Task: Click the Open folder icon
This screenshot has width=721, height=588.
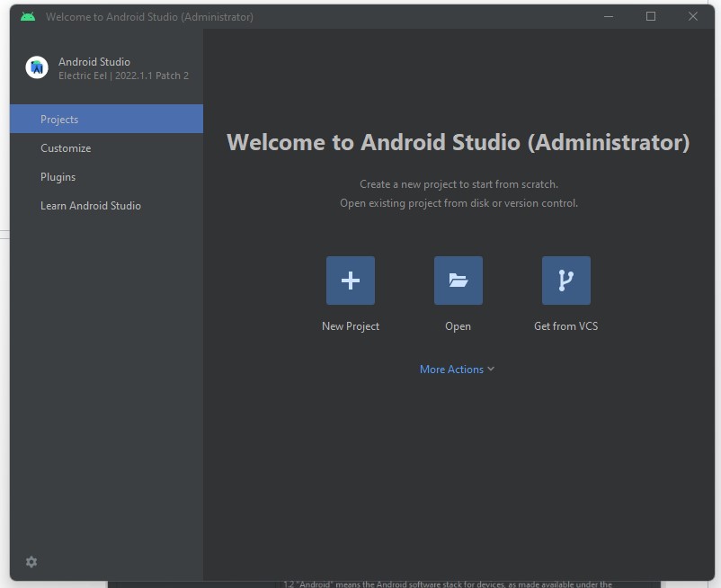Action: 458,281
